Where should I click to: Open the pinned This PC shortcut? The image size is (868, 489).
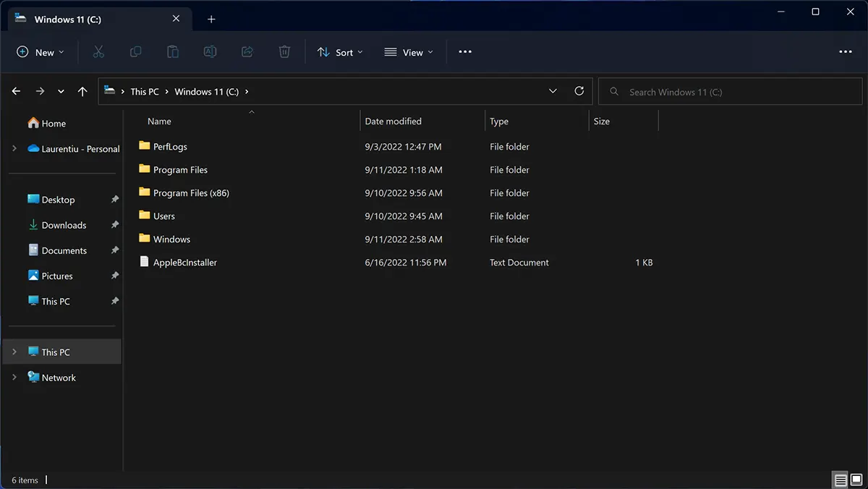48,301
